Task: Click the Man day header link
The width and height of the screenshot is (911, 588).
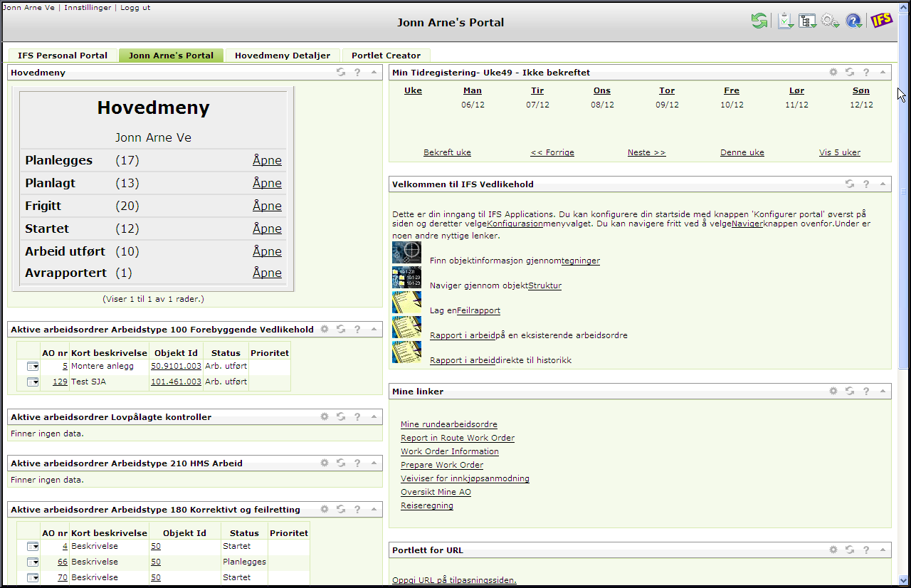Action: click(x=473, y=90)
